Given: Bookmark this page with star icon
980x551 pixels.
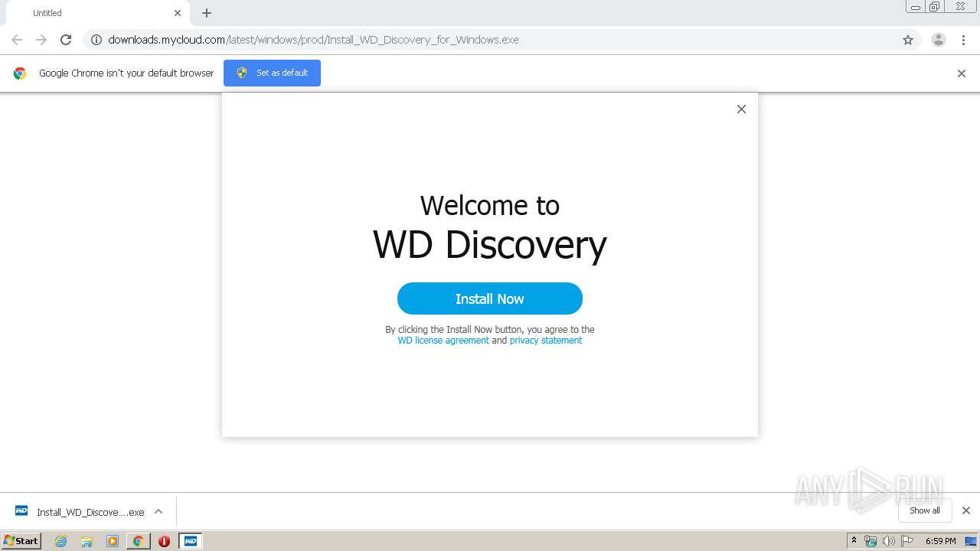Looking at the screenshot, I should pos(908,40).
